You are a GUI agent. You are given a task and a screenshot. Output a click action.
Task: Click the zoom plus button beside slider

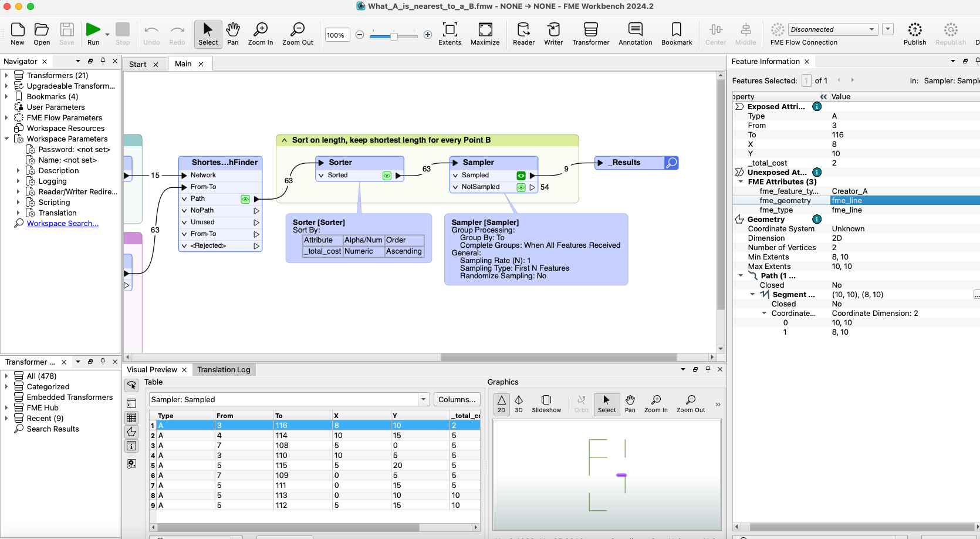click(428, 35)
